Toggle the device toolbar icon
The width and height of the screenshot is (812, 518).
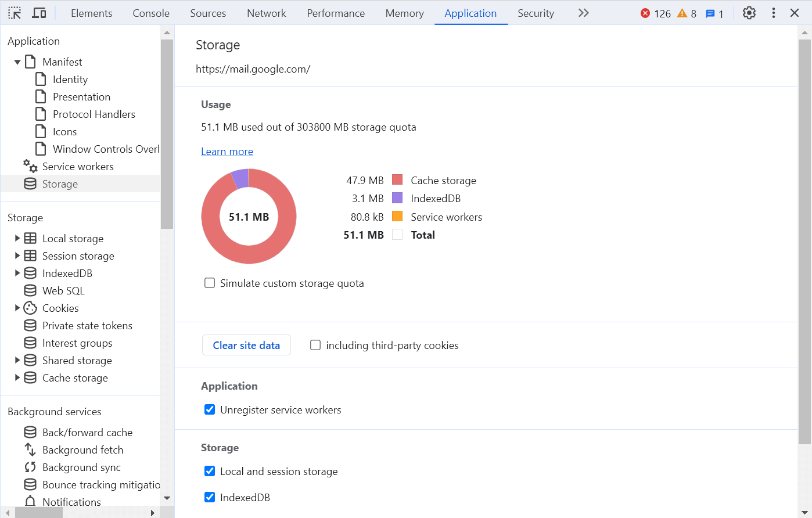(x=39, y=13)
